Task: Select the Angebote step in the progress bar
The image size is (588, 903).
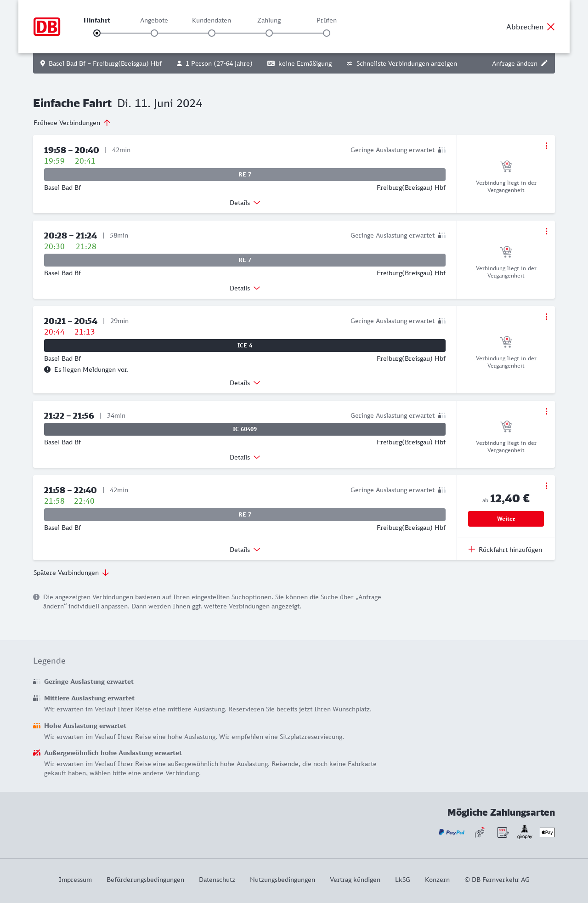Action: point(154,33)
